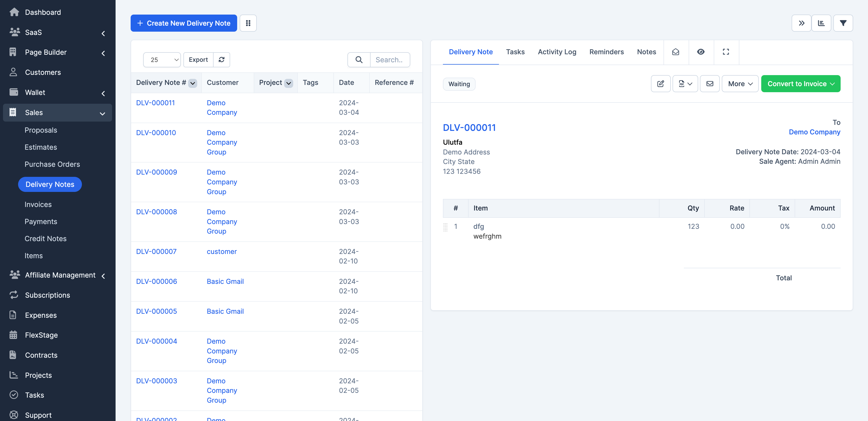Toggle the Waiting status badge
Screen dimensions: 868x421
point(459,84)
